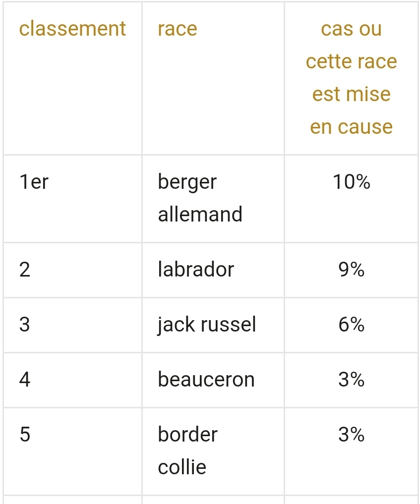
Task: Select the '10%' percentage cell
Action: tap(351, 182)
